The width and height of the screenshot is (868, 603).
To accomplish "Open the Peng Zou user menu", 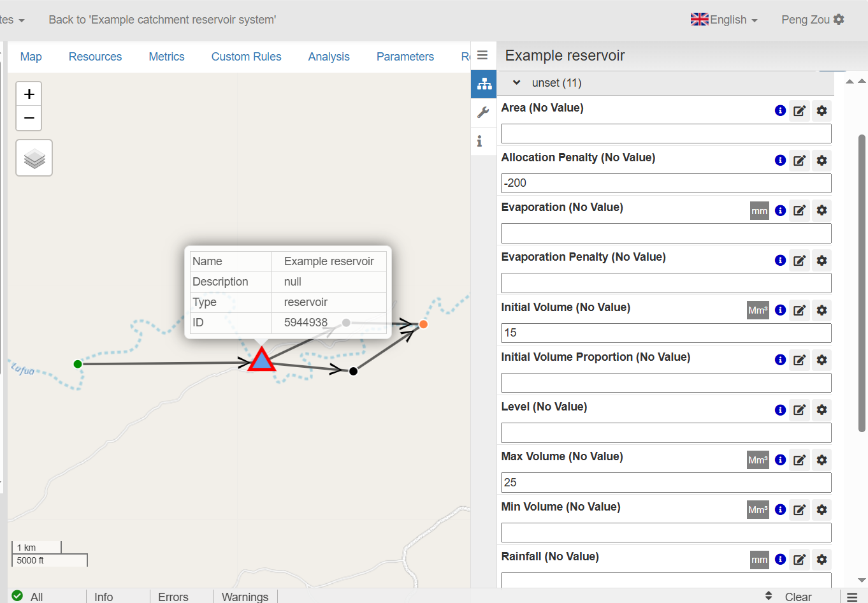I will 812,20.
